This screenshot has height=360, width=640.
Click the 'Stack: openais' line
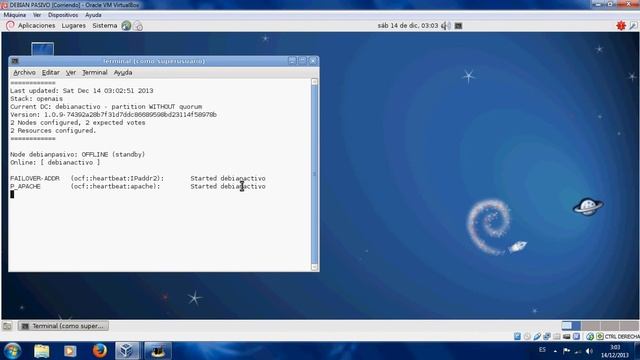tap(36, 99)
